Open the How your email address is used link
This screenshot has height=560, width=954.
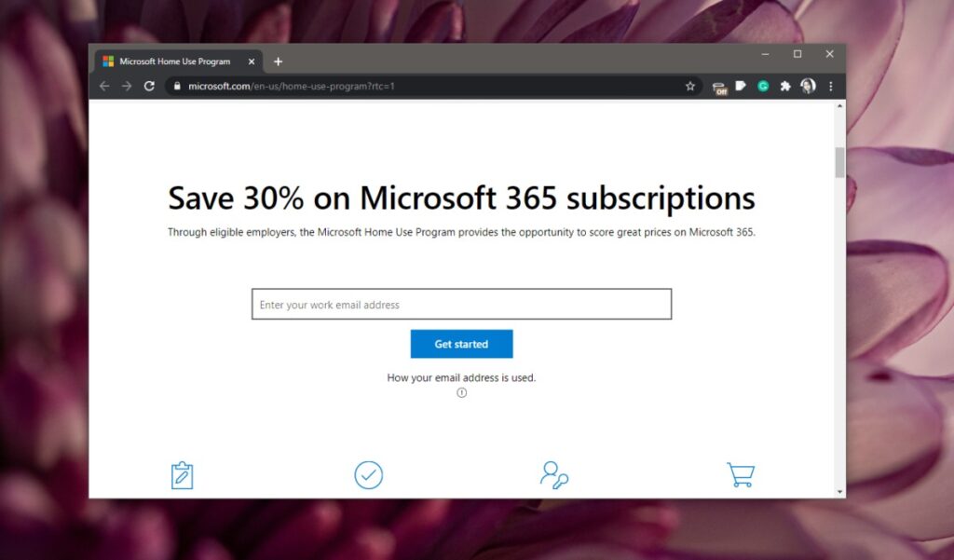[461, 377]
